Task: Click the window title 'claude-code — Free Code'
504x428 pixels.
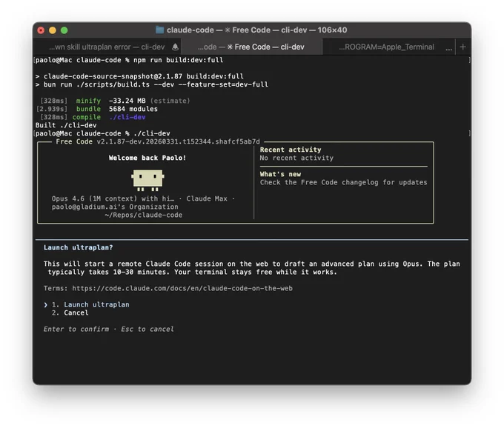Action: 257,30
